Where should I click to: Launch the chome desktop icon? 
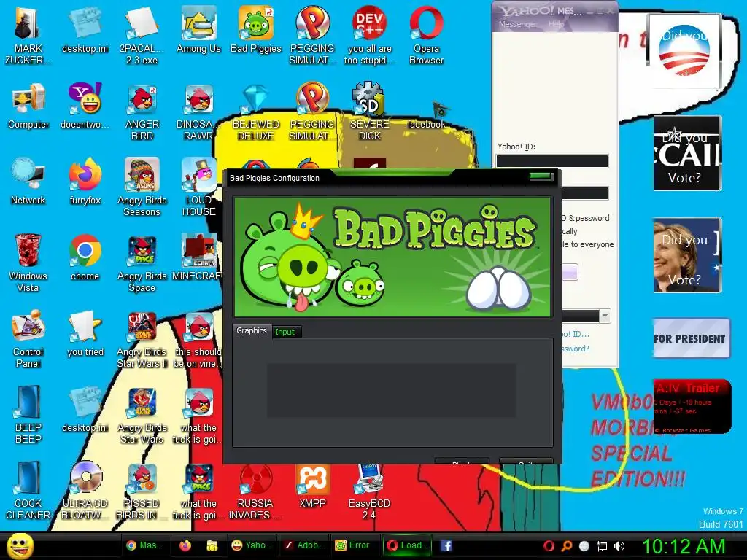pyautogui.click(x=85, y=257)
